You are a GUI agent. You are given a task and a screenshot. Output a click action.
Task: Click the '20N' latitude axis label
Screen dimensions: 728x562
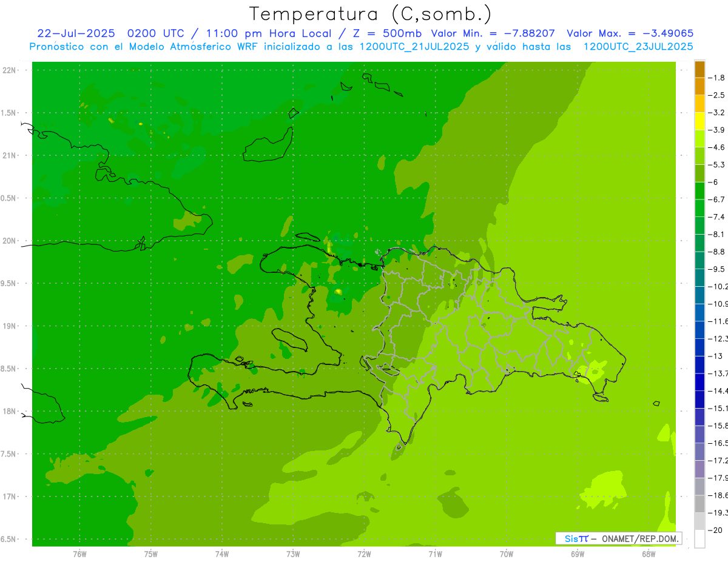(9, 241)
